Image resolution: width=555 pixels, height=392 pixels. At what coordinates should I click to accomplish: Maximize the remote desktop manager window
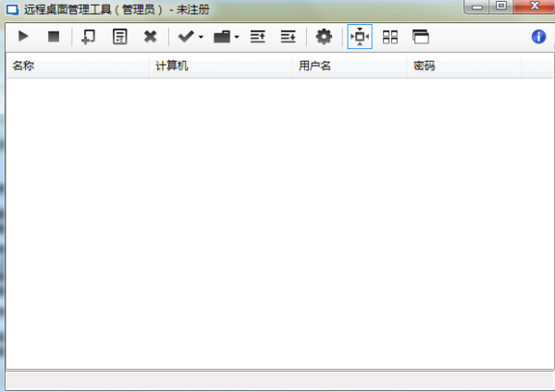point(501,6)
